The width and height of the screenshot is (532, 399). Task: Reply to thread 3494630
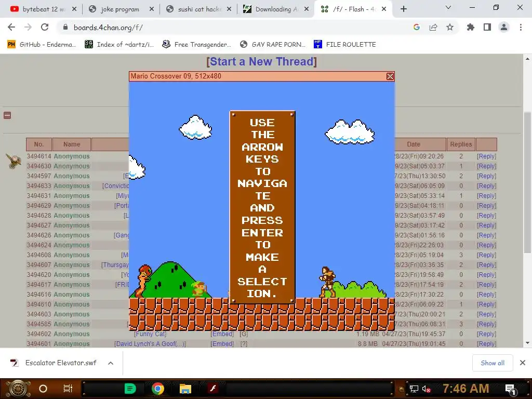[x=486, y=166]
